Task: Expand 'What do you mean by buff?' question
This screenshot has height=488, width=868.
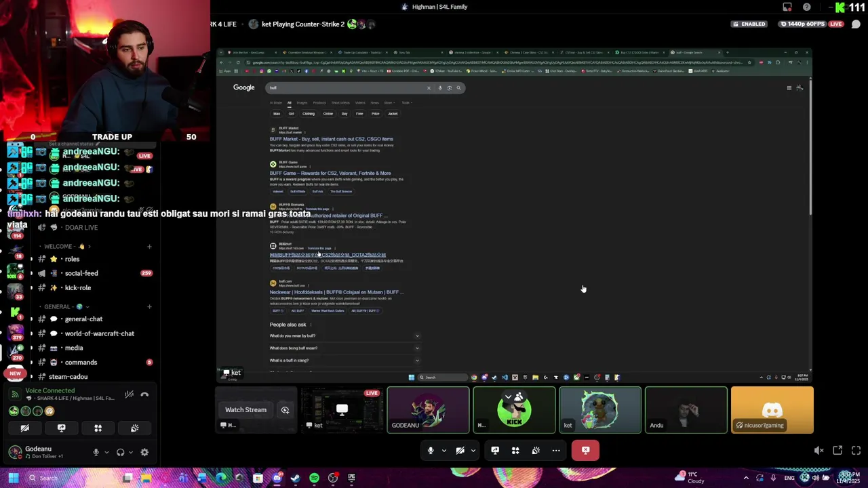Action: click(x=344, y=335)
